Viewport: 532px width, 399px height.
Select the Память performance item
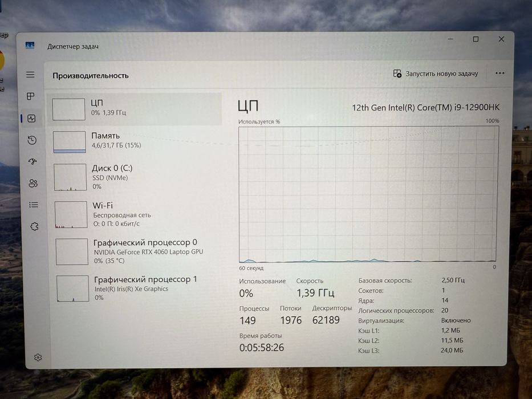tap(136, 142)
